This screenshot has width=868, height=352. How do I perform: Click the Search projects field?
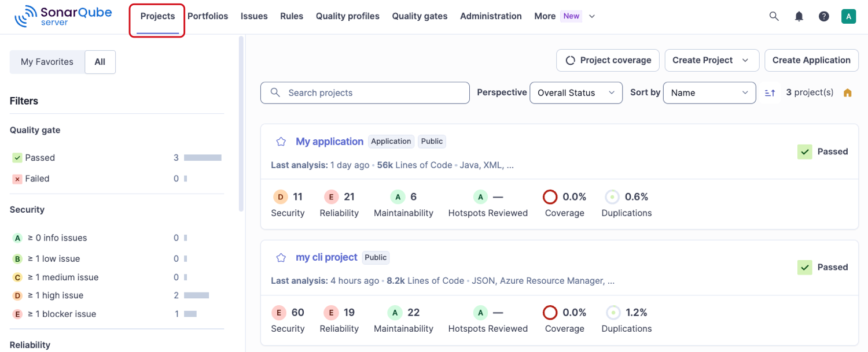365,92
